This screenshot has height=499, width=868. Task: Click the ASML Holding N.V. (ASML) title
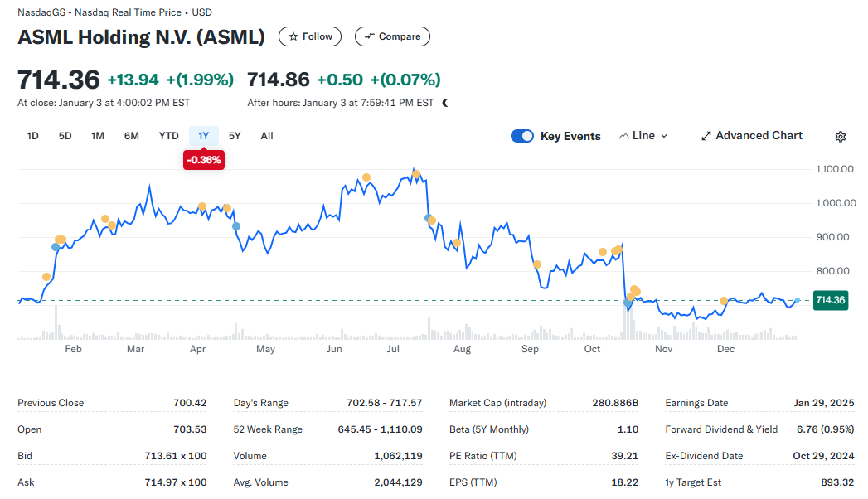(141, 37)
